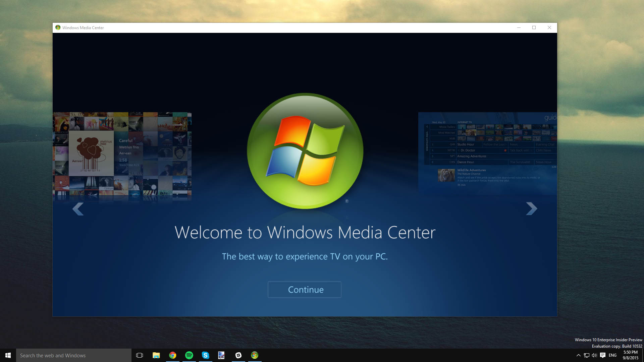This screenshot has width=644, height=362.
Task: Launch Google Chrome from the taskbar
Action: (x=173, y=355)
